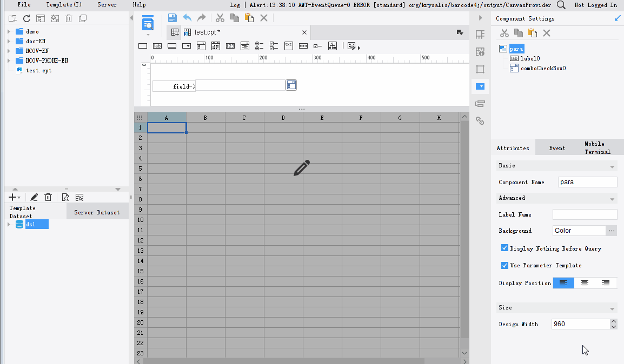624x364 pixels.
Task: Click the Server Dataset button
Action: (97, 211)
